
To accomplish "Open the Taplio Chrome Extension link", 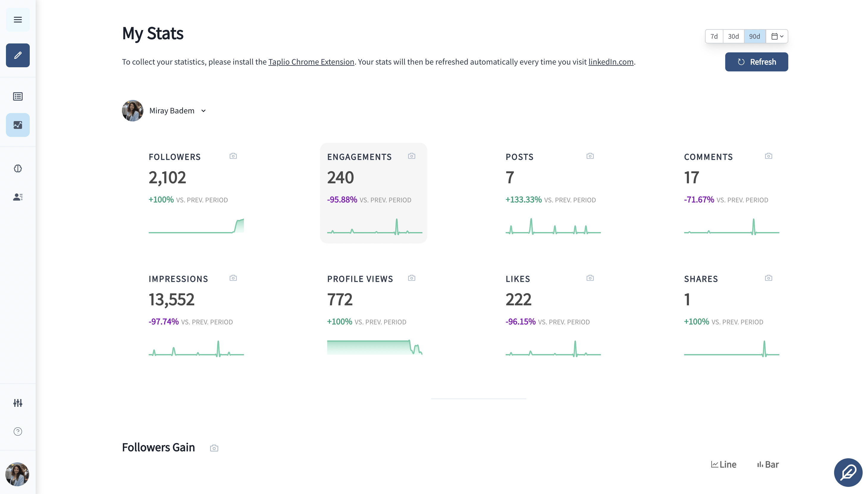I will click(x=311, y=62).
